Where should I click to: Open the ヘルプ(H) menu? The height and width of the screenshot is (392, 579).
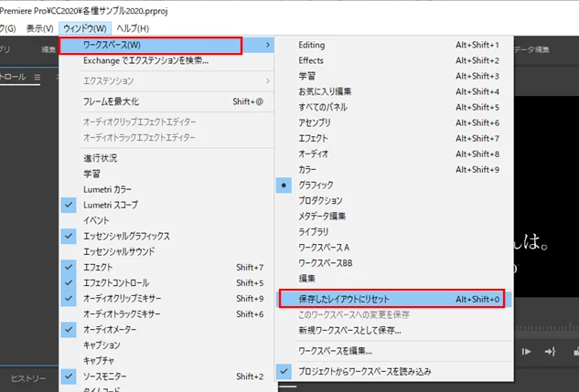pos(133,28)
